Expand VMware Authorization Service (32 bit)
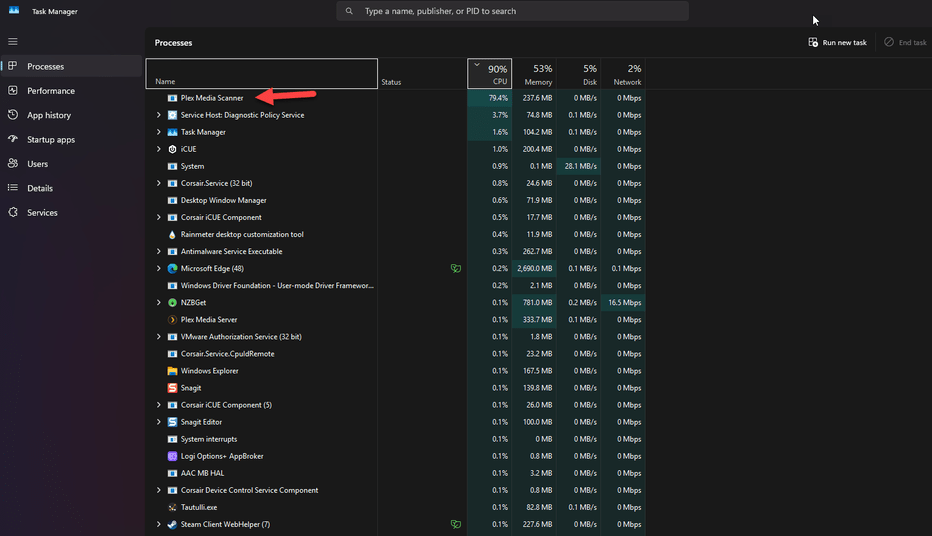Viewport: 932px width, 536px height. (x=159, y=337)
